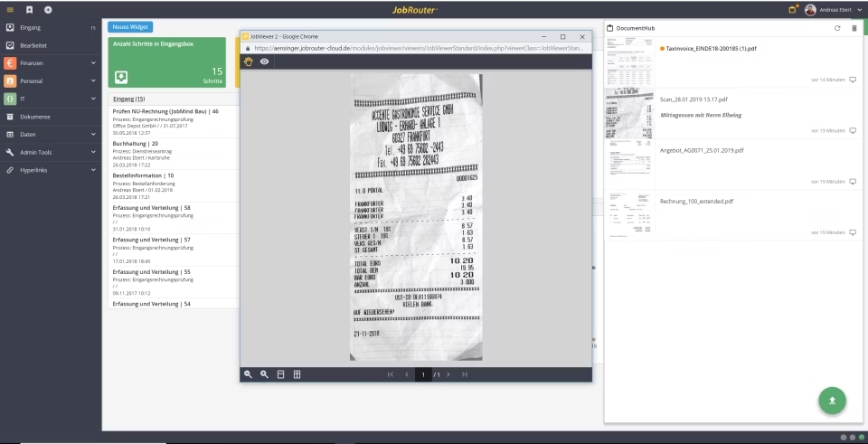Viewport: 868px width, 444px height.
Task: Click the zoom out magnifier in viewer
Action: click(x=248, y=374)
